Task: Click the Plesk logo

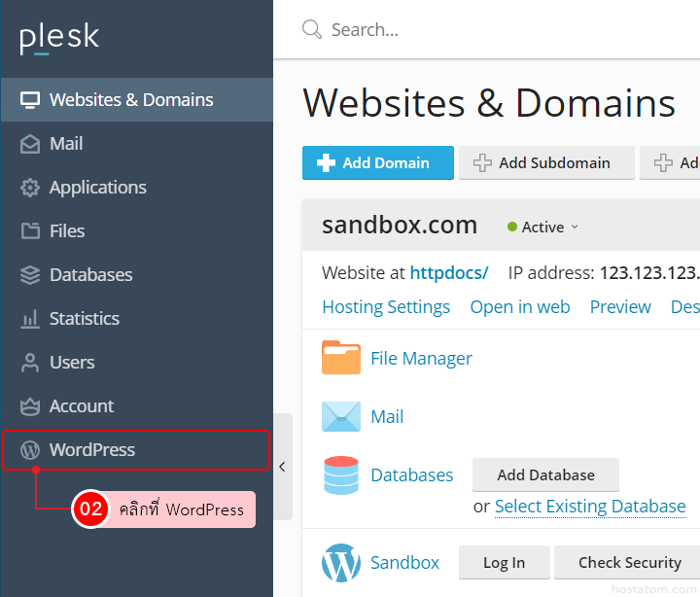Action: tap(59, 38)
